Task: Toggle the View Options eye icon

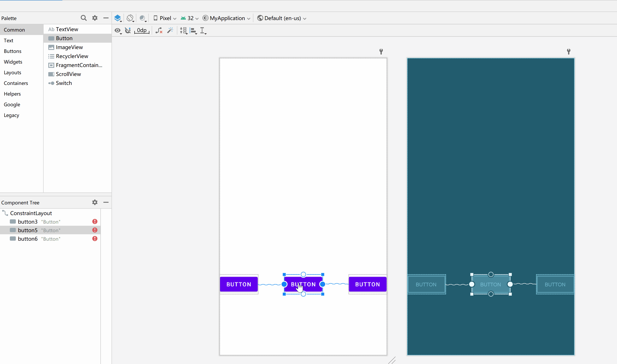Action: 118,31
